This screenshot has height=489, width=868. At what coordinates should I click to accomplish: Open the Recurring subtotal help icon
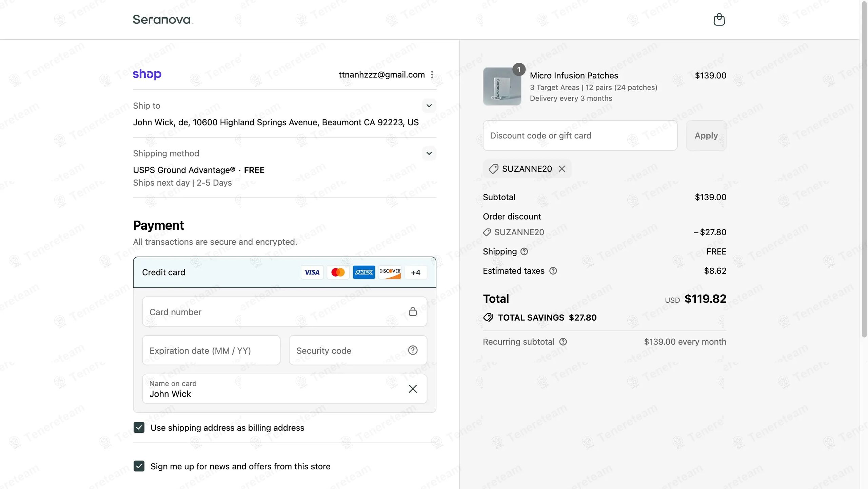563,342
